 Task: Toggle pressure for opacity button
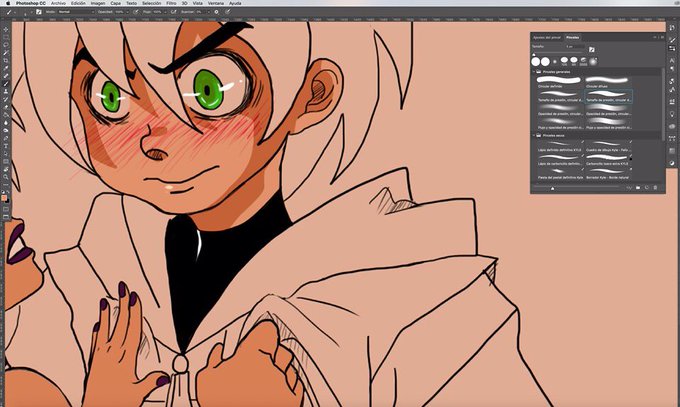click(x=136, y=12)
